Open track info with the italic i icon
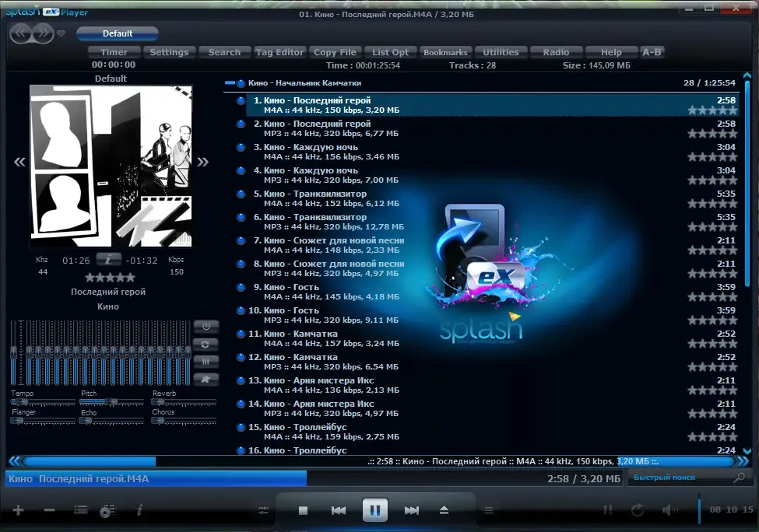This screenshot has width=759, height=532. coord(139,509)
